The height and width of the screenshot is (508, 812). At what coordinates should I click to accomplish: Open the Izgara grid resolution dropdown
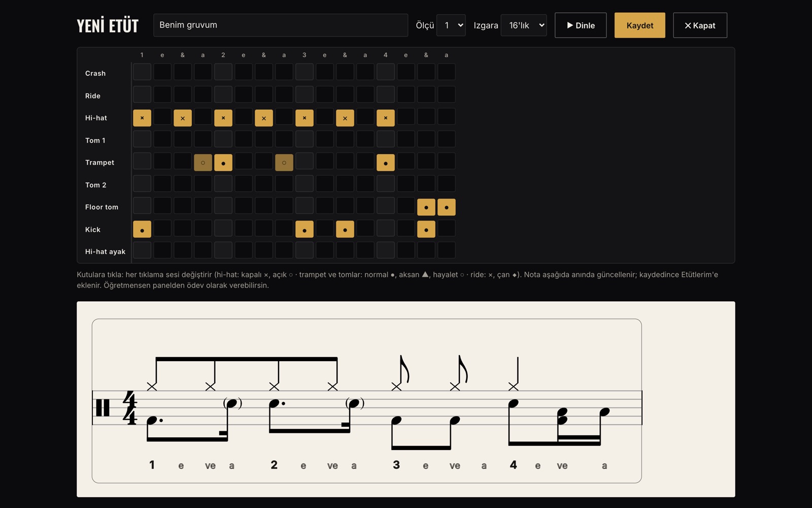click(x=524, y=25)
